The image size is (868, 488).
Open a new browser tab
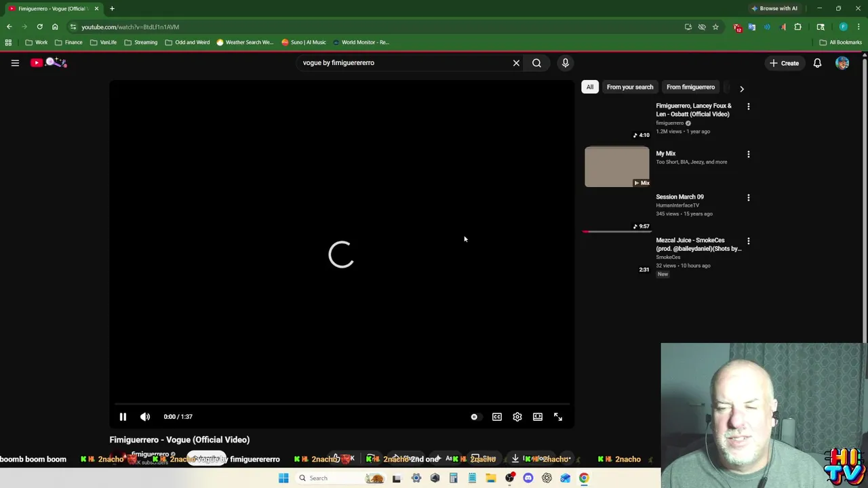pyautogui.click(x=112, y=9)
